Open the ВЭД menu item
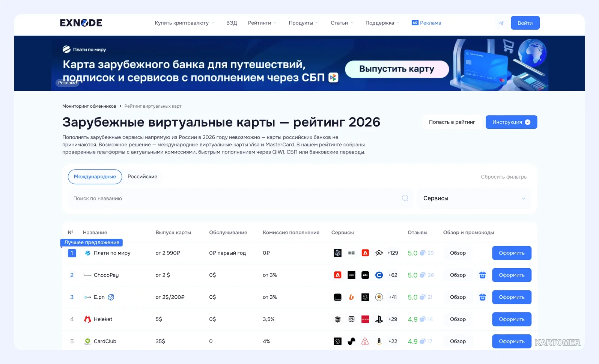The height and width of the screenshot is (364, 599). (x=232, y=23)
